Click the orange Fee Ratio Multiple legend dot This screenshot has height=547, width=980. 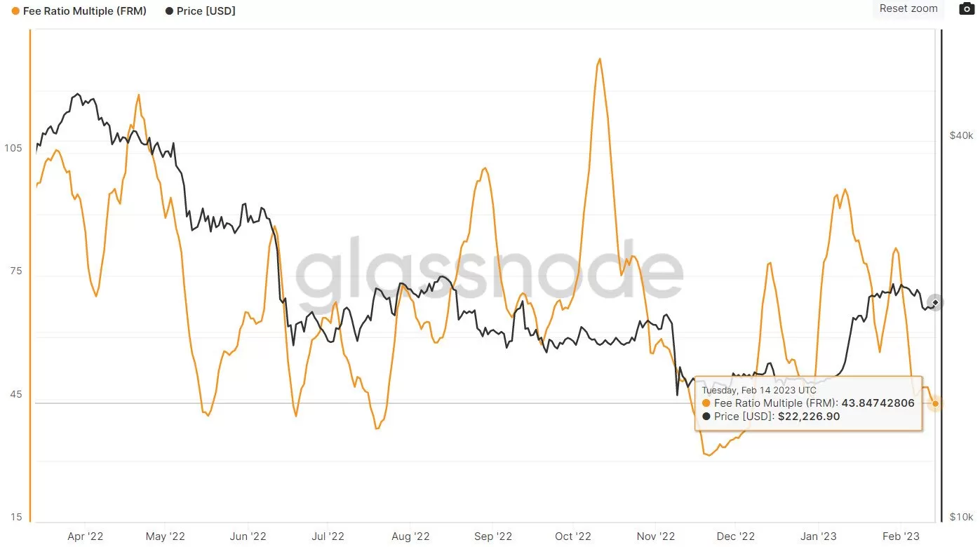[16, 11]
